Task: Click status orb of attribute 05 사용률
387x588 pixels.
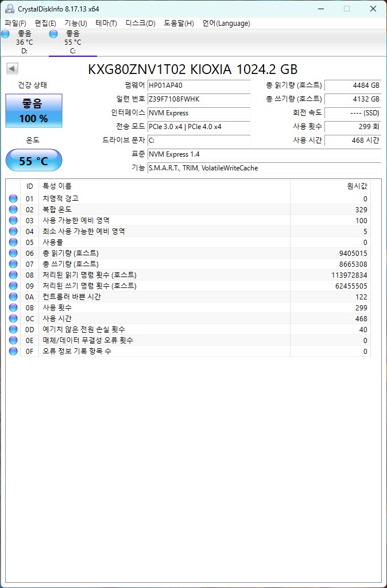Action: tap(13, 242)
